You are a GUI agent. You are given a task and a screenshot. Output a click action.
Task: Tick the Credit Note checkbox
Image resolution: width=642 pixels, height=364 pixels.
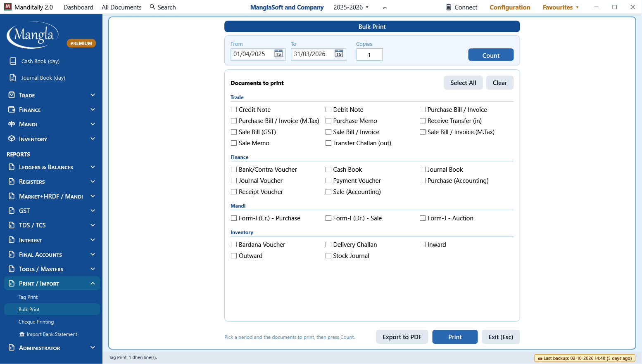pyautogui.click(x=234, y=110)
